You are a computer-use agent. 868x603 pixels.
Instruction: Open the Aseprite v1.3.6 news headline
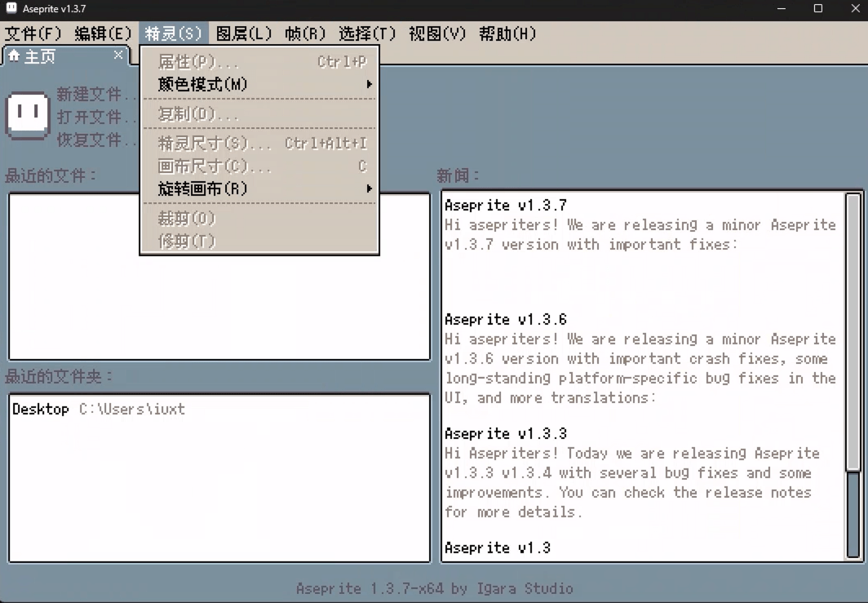click(506, 320)
